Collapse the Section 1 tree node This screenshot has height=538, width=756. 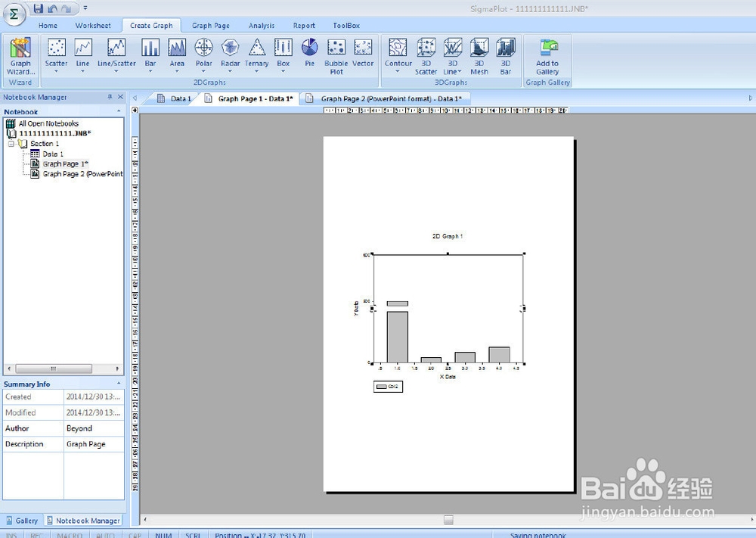(11, 144)
